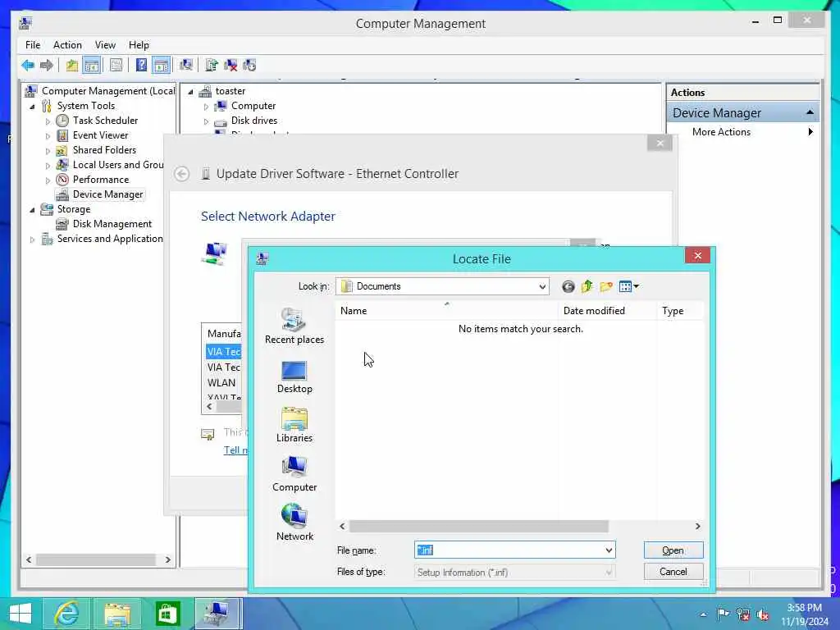
Task: Expand Services and Applications node
Action: point(32,240)
